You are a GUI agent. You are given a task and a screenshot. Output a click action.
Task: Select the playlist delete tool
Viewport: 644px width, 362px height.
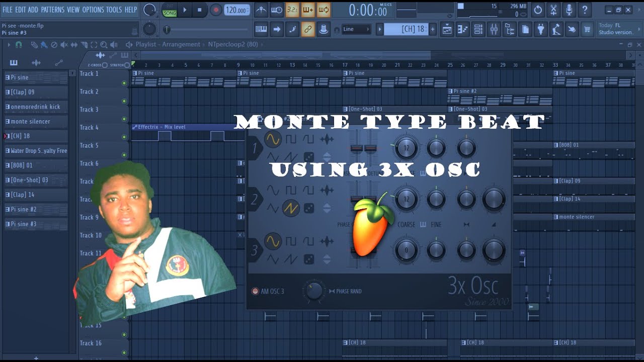tap(54, 45)
